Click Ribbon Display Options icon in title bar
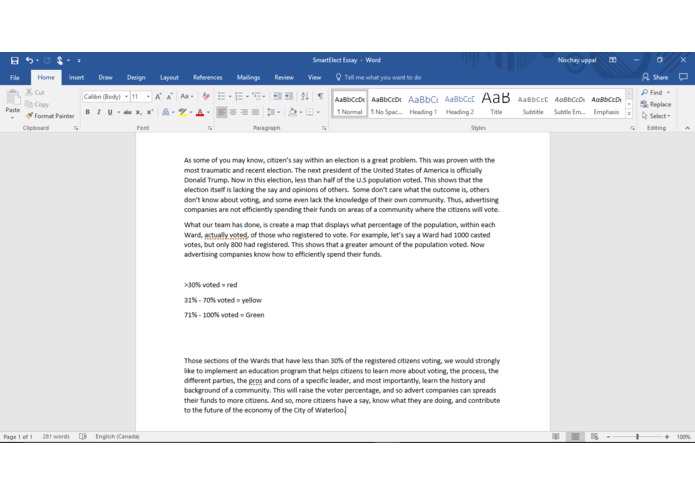 coord(613,60)
